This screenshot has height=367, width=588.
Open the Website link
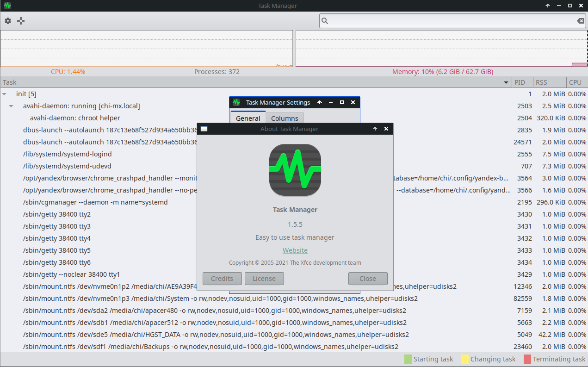[x=295, y=250]
